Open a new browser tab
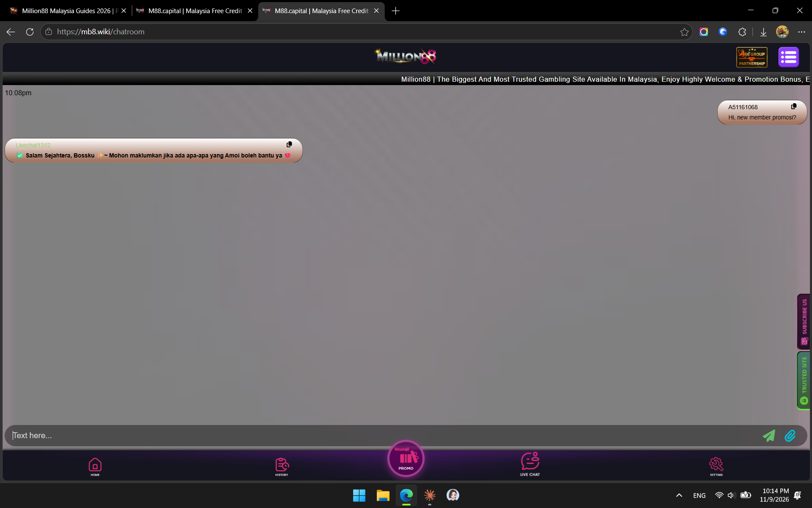This screenshot has width=812, height=508. coord(396,11)
